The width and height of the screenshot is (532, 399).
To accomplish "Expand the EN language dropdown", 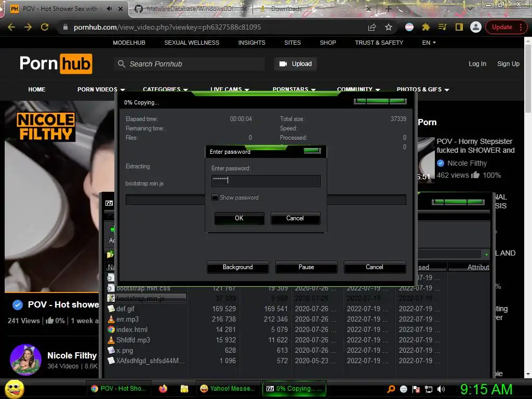I will [x=429, y=43].
